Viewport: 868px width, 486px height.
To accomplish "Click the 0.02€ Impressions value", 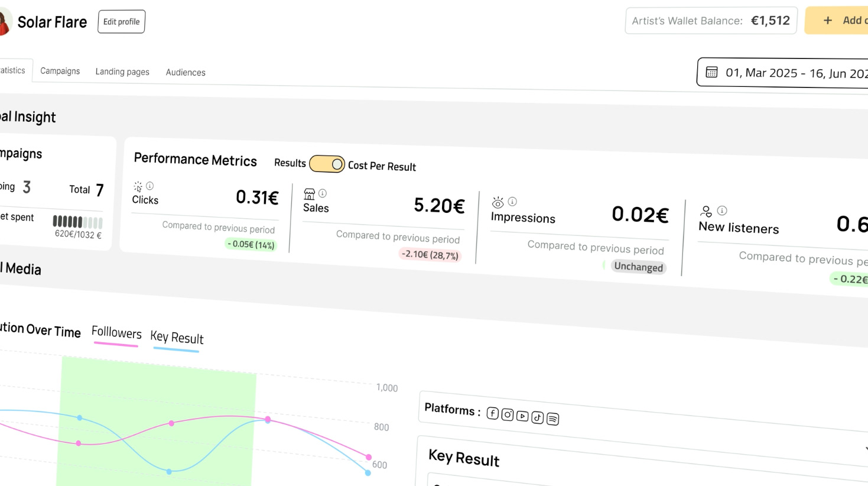I will (640, 214).
